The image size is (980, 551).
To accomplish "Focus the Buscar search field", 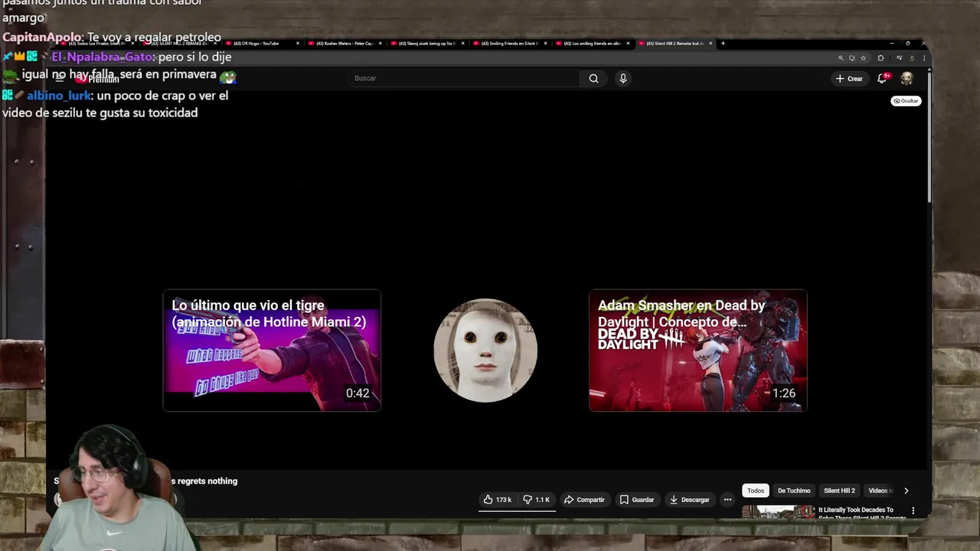I will click(463, 78).
